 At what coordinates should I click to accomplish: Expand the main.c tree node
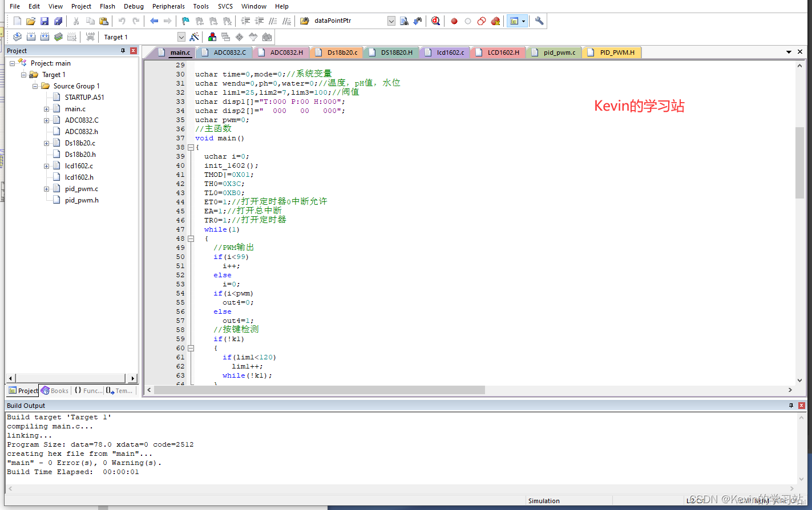click(x=46, y=109)
